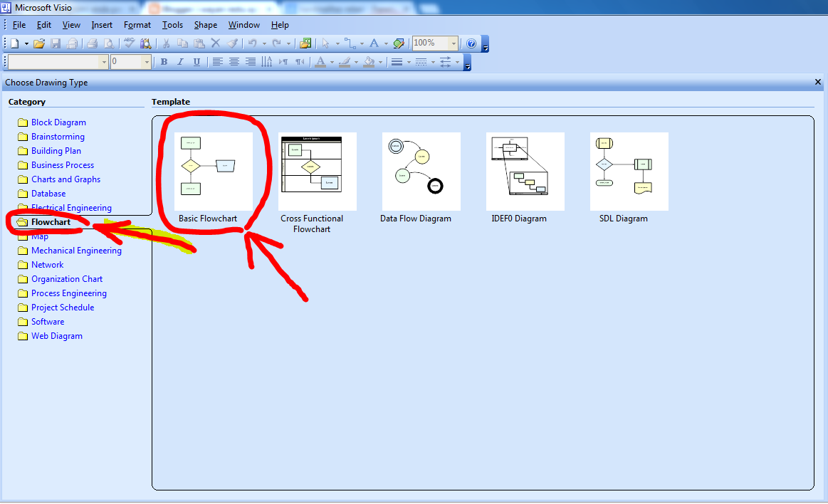This screenshot has height=504, width=828.
Task: Open the Line Weight dropdown arrow
Action: (x=409, y=62)
